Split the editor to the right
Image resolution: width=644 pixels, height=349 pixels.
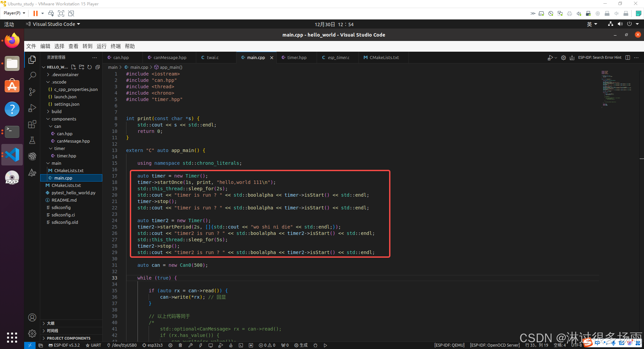[x=628, y=58]
